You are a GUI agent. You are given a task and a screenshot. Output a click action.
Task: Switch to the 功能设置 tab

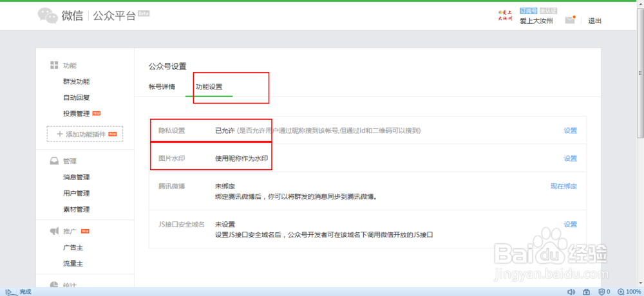209,87
